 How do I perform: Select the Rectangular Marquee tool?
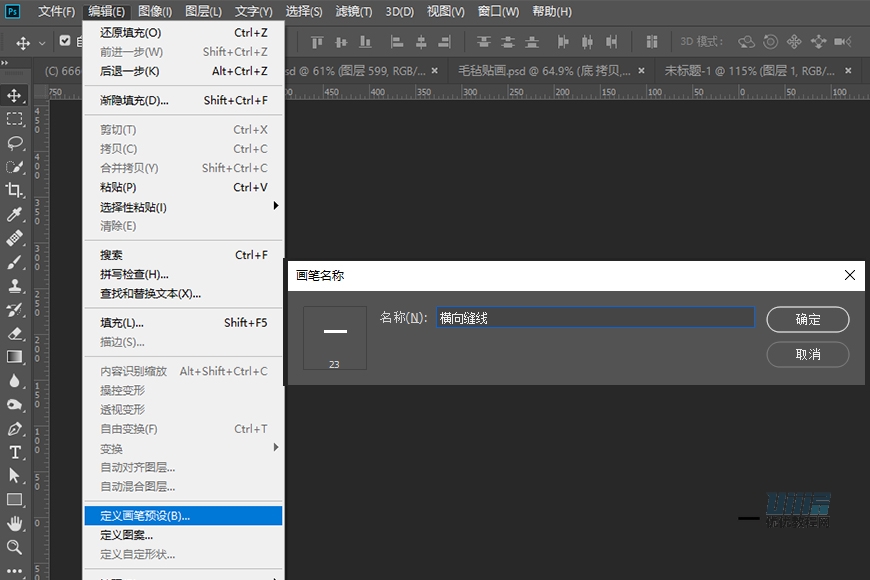[14, 119]
